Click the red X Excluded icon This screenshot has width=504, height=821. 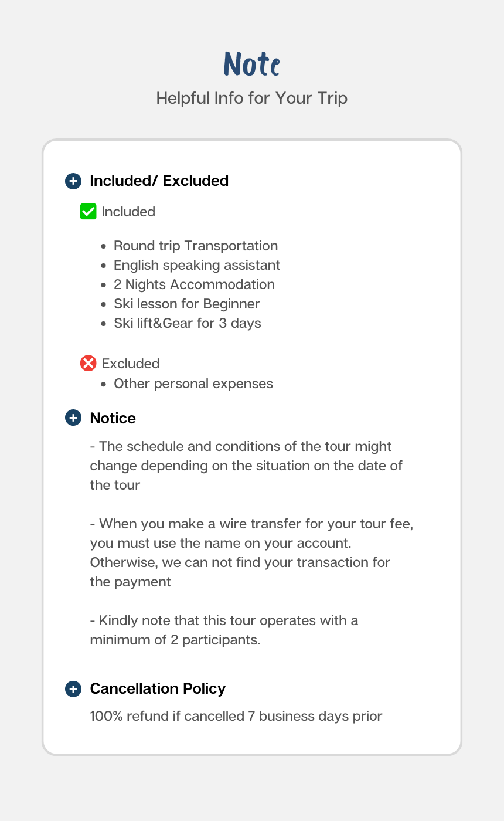pyautogui.click(x=88, y=364)
